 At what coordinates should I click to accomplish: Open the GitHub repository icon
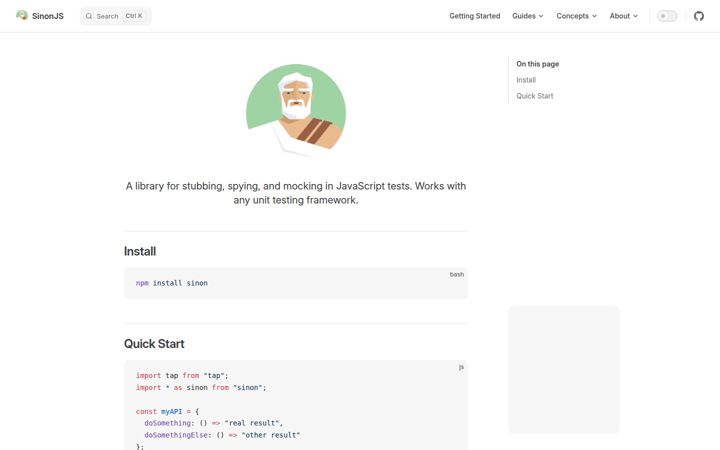698,16
